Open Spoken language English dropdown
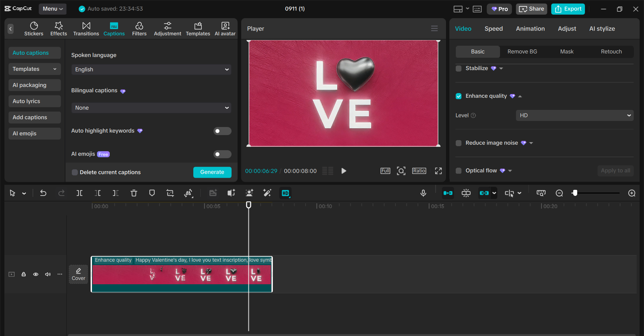The image size is (644, 336). pyautogui.click(x=151, y=70)
